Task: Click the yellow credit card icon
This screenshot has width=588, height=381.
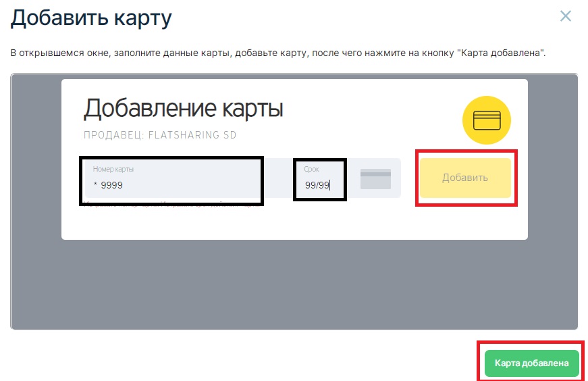Action: pos(486,121)
